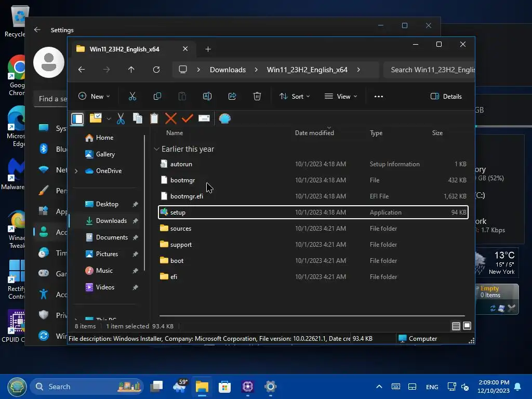Open dropdown arrow next to envelope toolbar icon
532x399 pixels.
pos(109,119)
